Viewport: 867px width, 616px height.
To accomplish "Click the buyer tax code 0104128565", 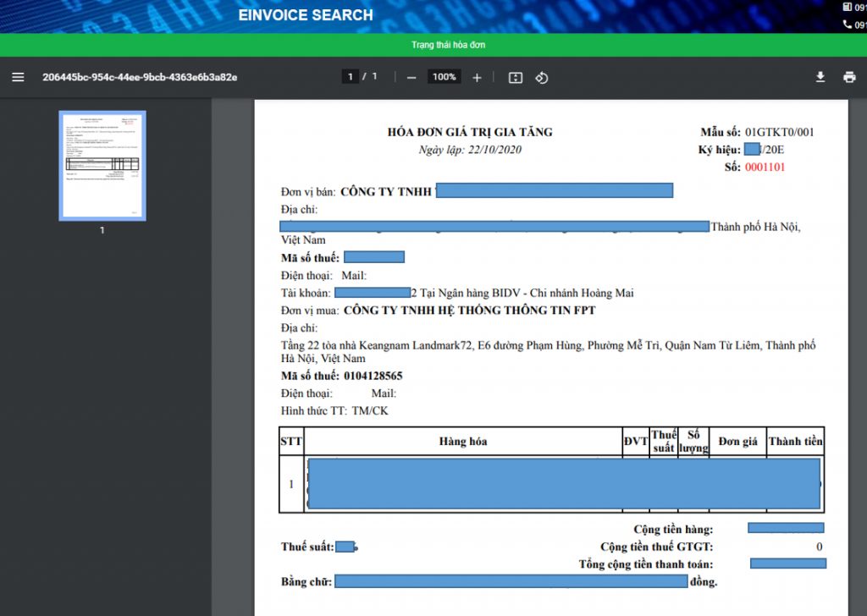I will tap(373, 377).
